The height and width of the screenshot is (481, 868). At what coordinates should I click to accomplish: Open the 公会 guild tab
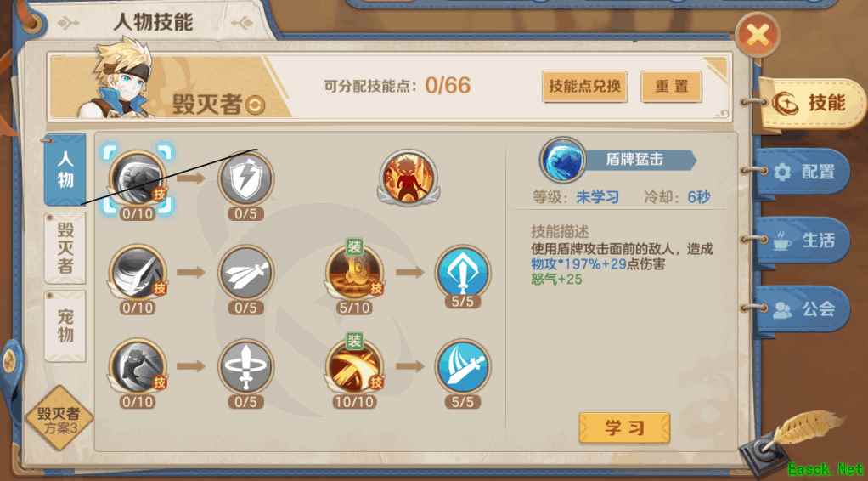click(803, 308)
